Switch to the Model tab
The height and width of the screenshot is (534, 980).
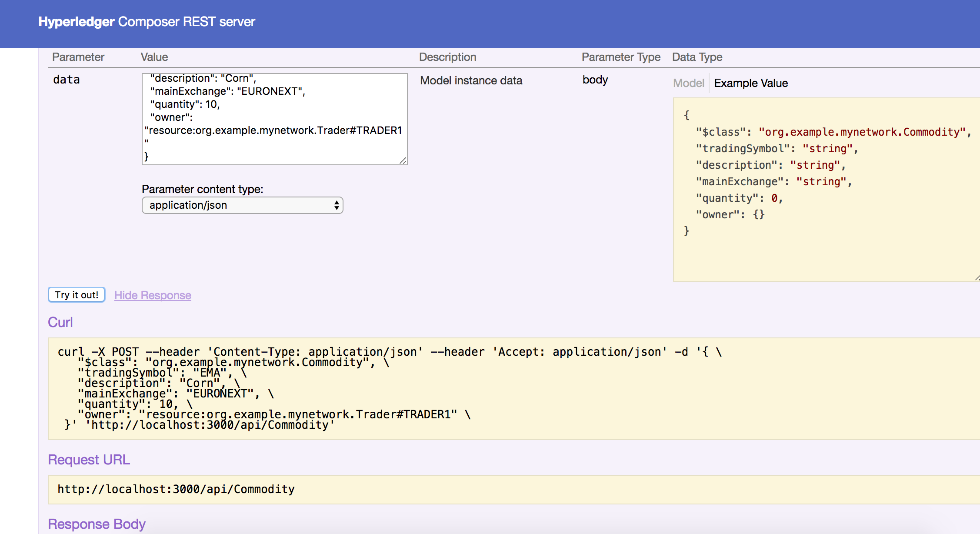tap(688, 83)
